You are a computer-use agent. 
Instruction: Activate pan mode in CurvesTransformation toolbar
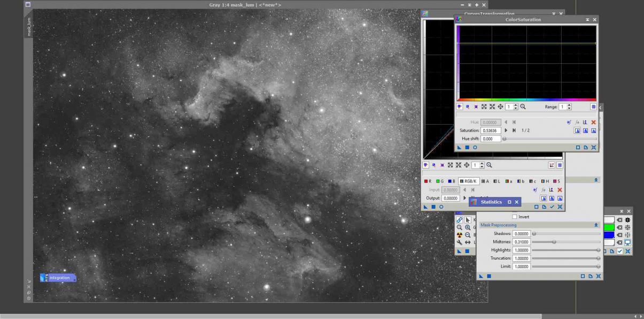pyautogui.click(x=467, y=165)
